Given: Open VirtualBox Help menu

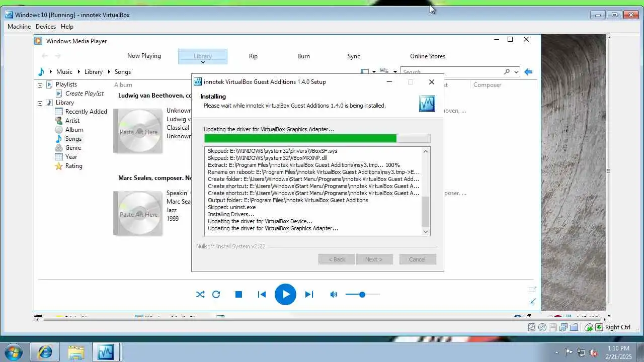Looking at the screenshot, I should pyautogui.click(x=67, y=27).
